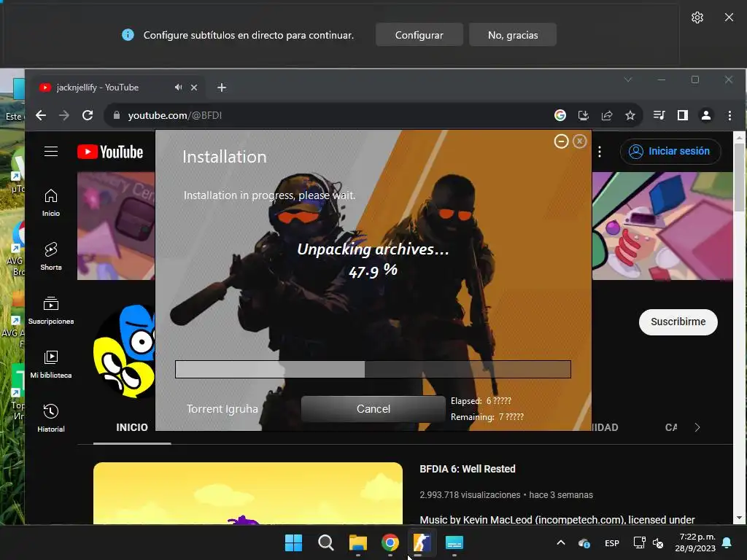
Task: Open the BFDIA 6: Well Rested video title
Action: tap(468, 469)
